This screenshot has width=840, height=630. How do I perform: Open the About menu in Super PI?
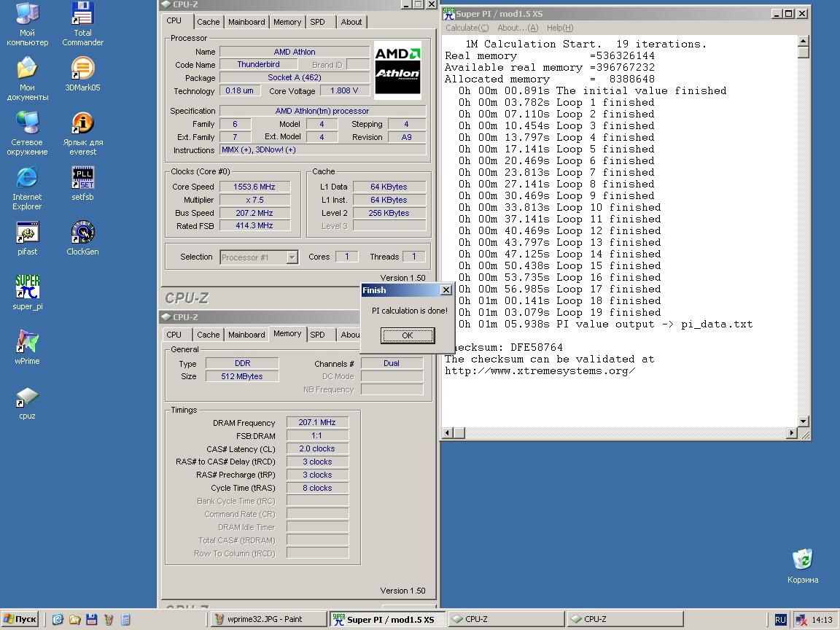coord(518,28)
